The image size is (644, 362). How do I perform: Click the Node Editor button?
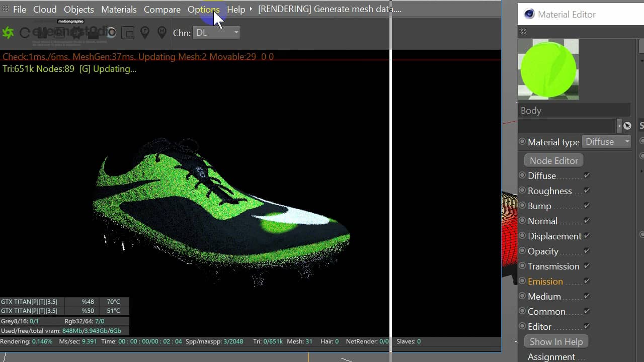[553, 160]
